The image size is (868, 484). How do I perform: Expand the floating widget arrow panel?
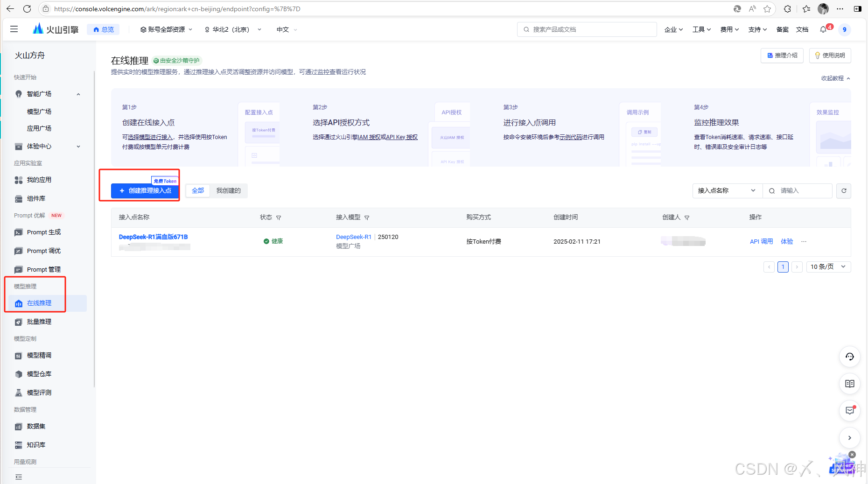[850, 438]
